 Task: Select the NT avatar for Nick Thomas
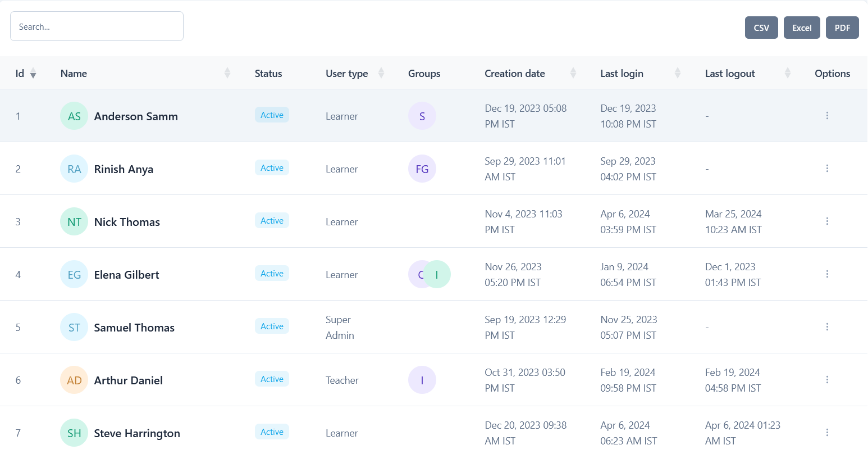click(x=74, y=221)
